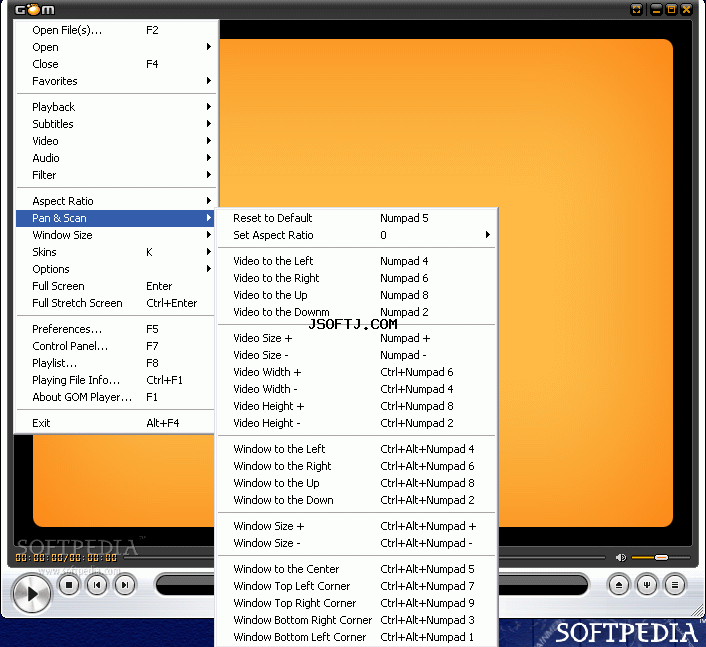Choose Video to the Left

357,261
